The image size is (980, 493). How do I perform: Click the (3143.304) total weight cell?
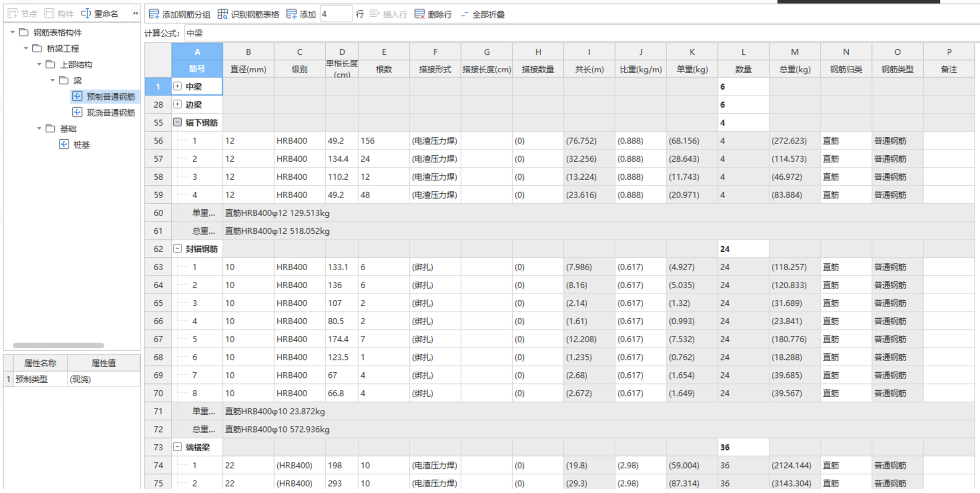pos(795,483)
